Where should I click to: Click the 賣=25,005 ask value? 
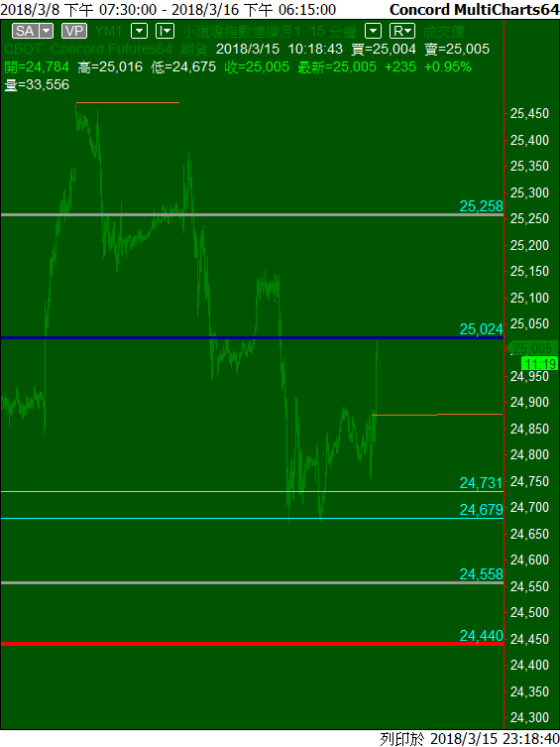point(457,49)
